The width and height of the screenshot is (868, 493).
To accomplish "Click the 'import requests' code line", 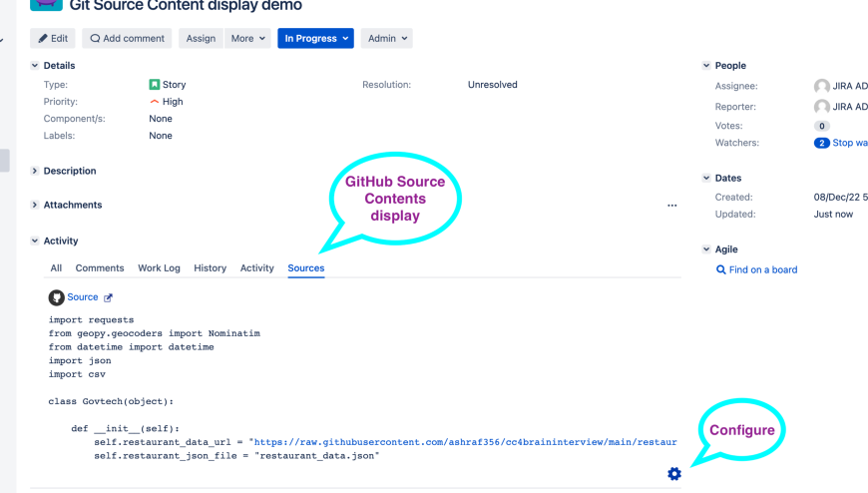I will click(x=91, y=319).
